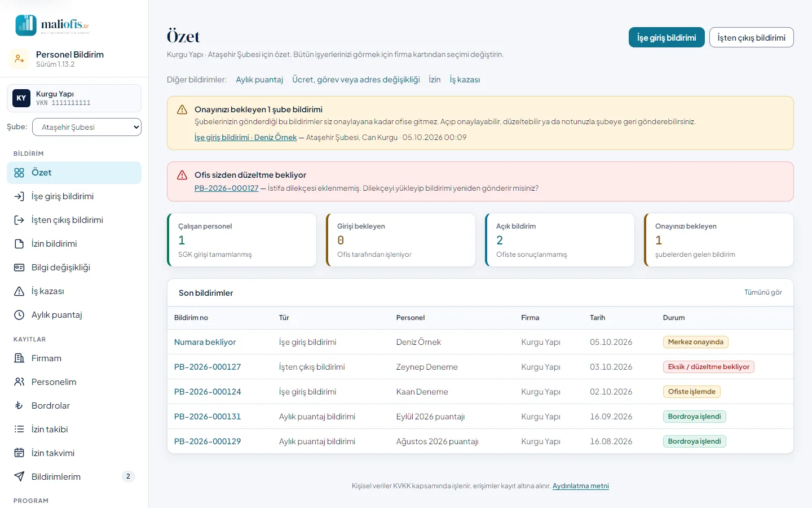
Task: Click the Bordrolar lira icon
Action: coord(19,406)
